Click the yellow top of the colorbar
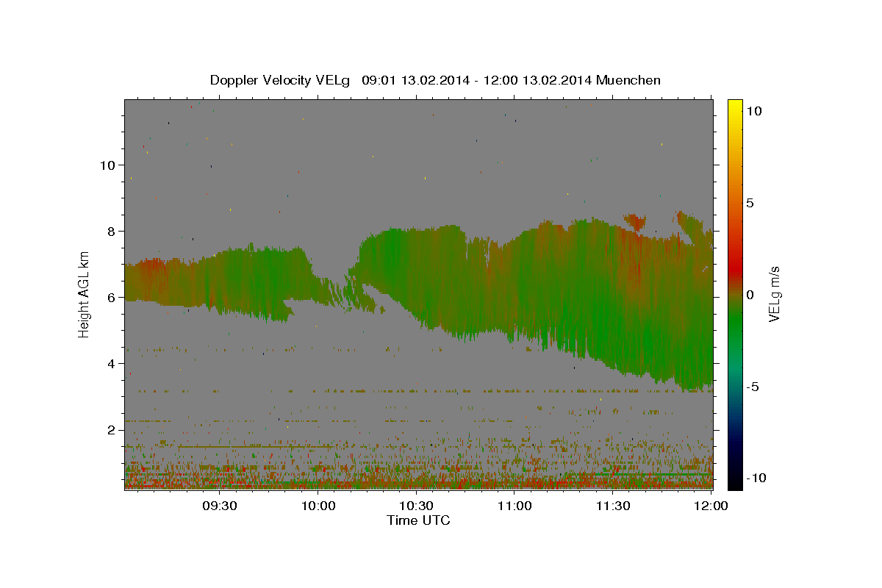Image resolution: width=882 pixels, height=588 pixels. (735, 107)
